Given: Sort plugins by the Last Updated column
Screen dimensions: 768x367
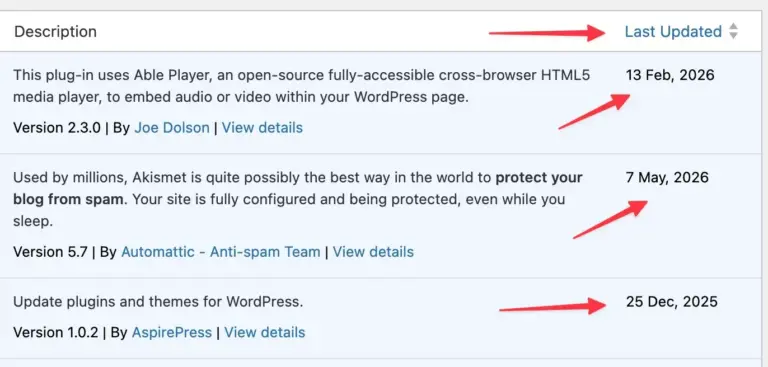Looking at the screenshot, I should click(673, 32).
